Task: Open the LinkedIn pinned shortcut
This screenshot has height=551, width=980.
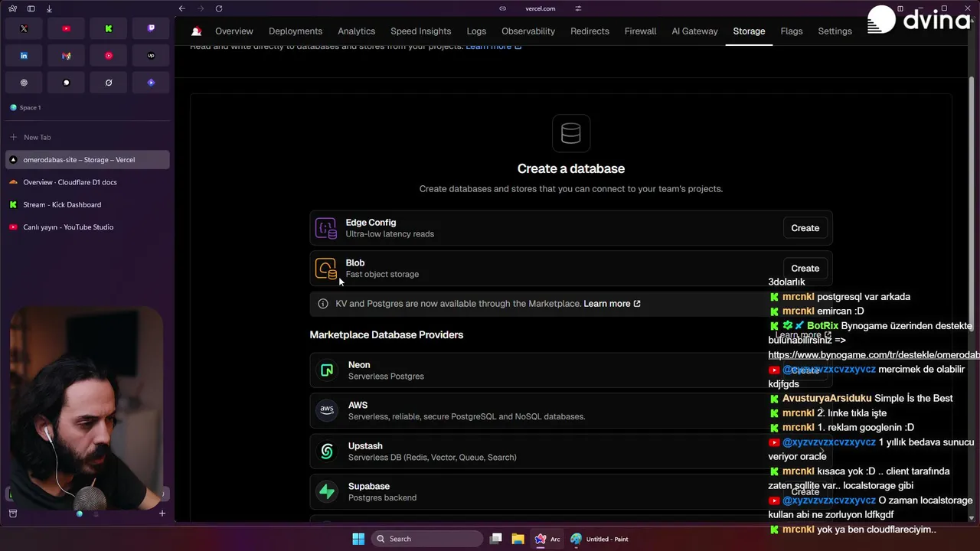Action: pyautogui.click(x=24, y=56)
